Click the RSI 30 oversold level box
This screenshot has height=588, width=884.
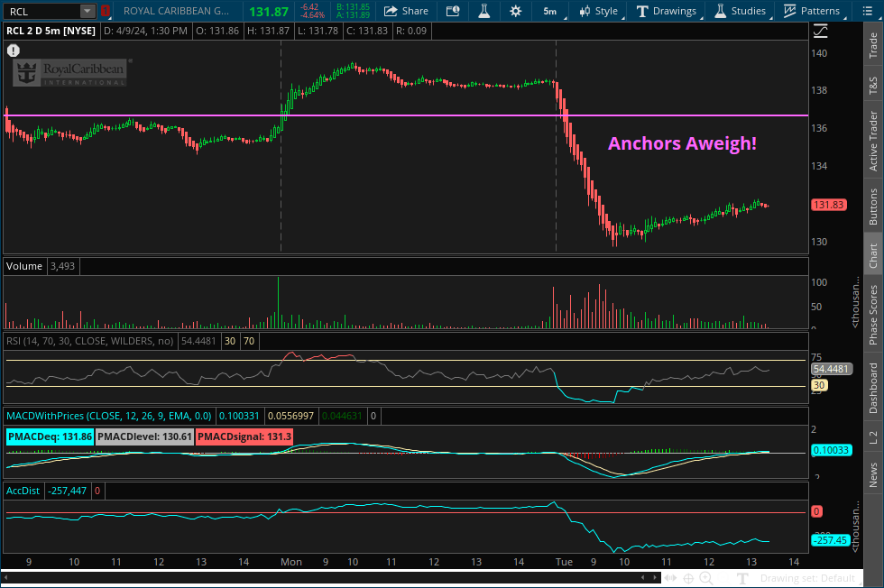tap(230, 341)
